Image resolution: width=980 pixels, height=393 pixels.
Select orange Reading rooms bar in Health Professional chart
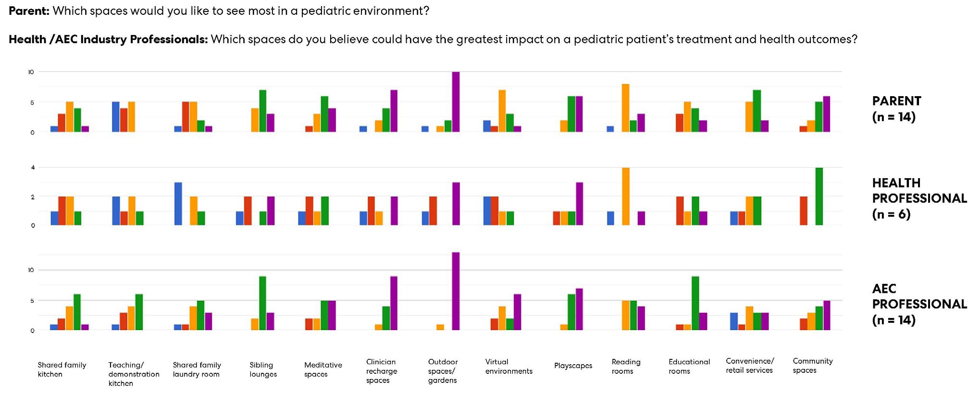626,196
